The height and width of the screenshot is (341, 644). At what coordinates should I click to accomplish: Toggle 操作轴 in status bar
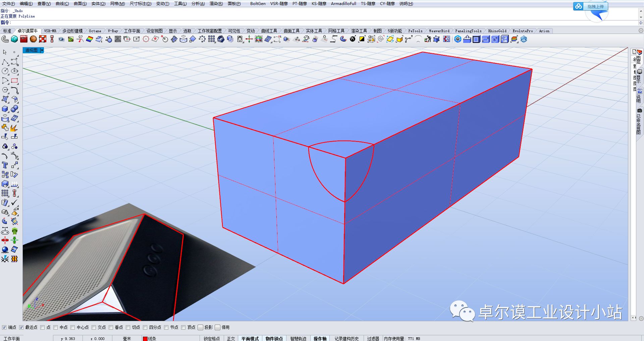click(320, 338)
